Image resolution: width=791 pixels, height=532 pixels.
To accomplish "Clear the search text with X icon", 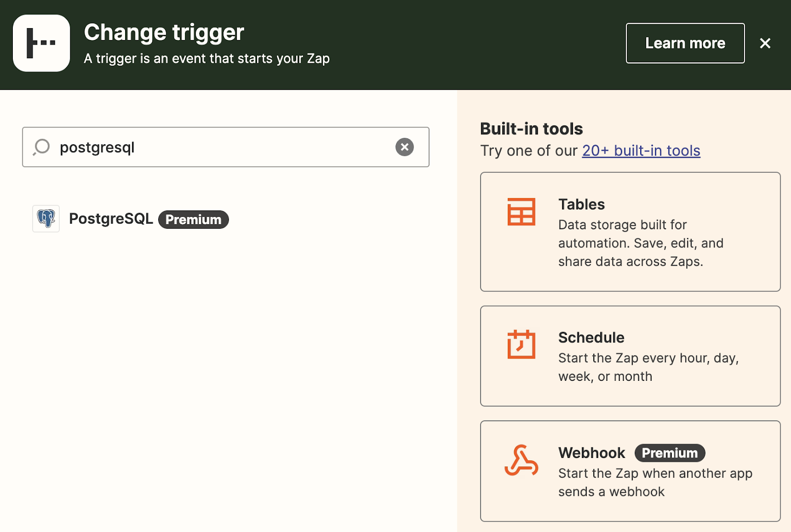I will coord(404,147).
